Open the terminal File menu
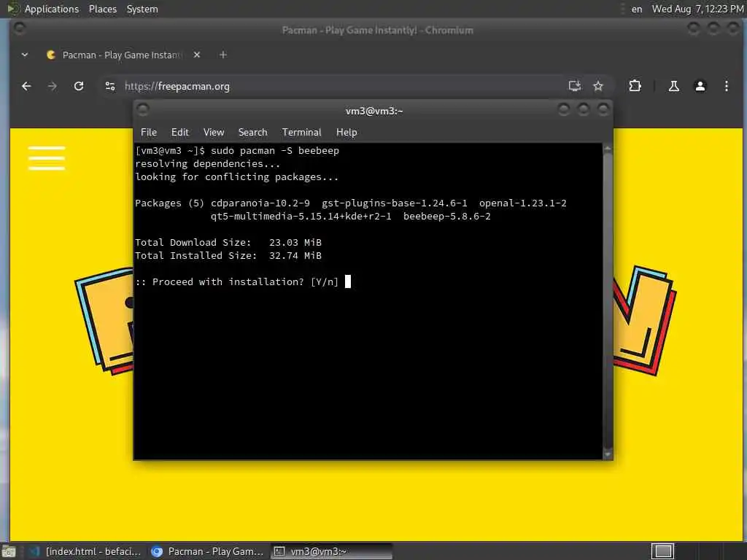747x560 pixels. pyautogui.click(x=149, y=133)
